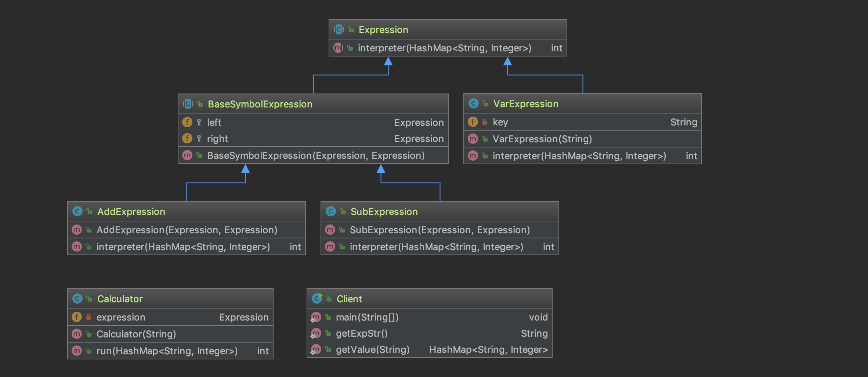Select the main(String[]) method in Client
The width and height of the screenshot is (868, 377).
pos(367,317)
